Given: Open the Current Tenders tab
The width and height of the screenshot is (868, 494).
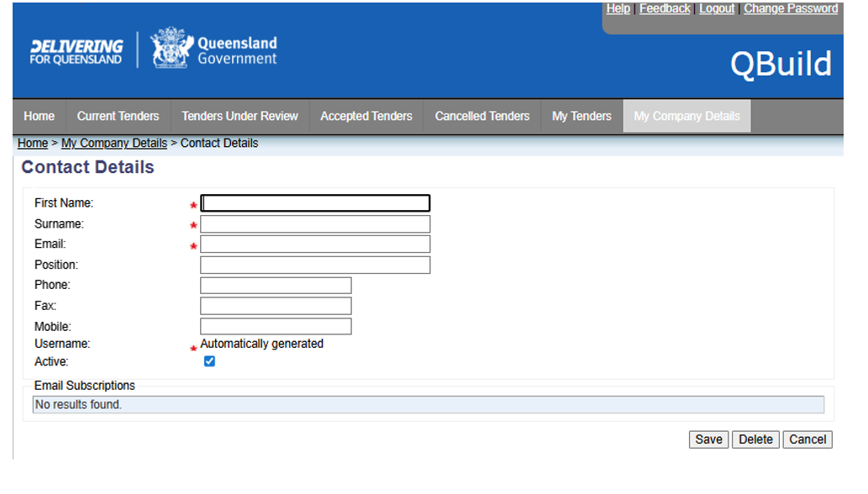Looking at the screenshot, I should click(118, 116).
